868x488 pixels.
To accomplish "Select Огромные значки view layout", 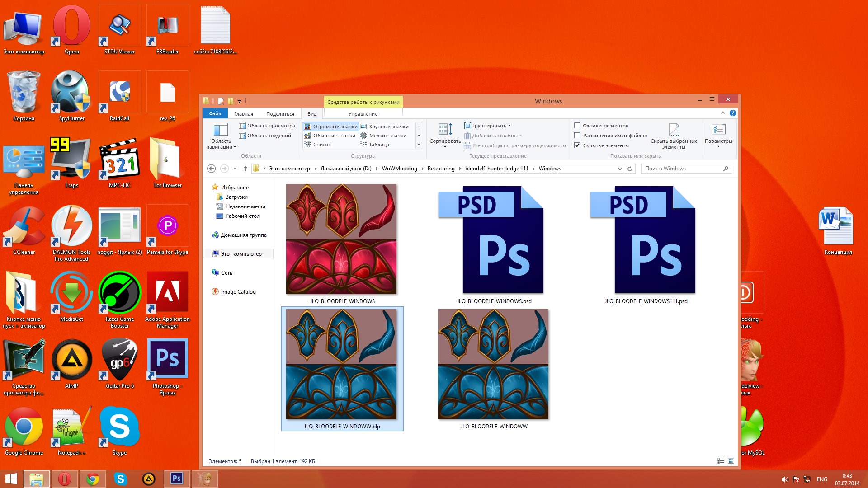I will [x=331, y=127].
